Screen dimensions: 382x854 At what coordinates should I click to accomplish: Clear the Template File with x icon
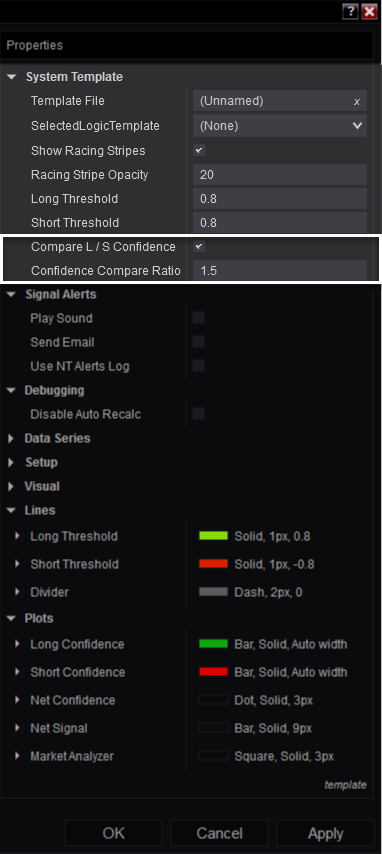tap(357, 102)
